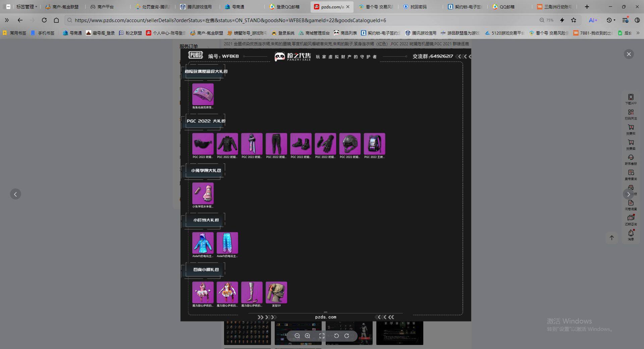Click the 百变小樱礼包 section label
This screenshot has width=644, height=349.
206,269
